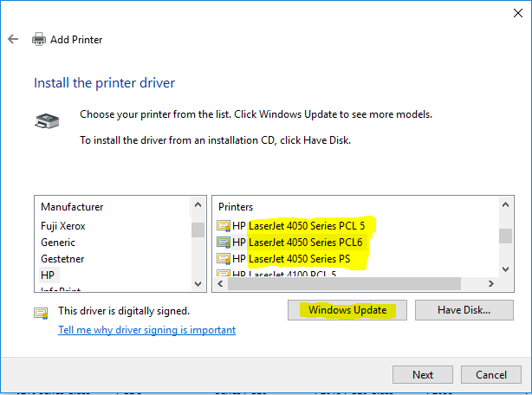Click the Add Printer title icon

click(39, 40)
